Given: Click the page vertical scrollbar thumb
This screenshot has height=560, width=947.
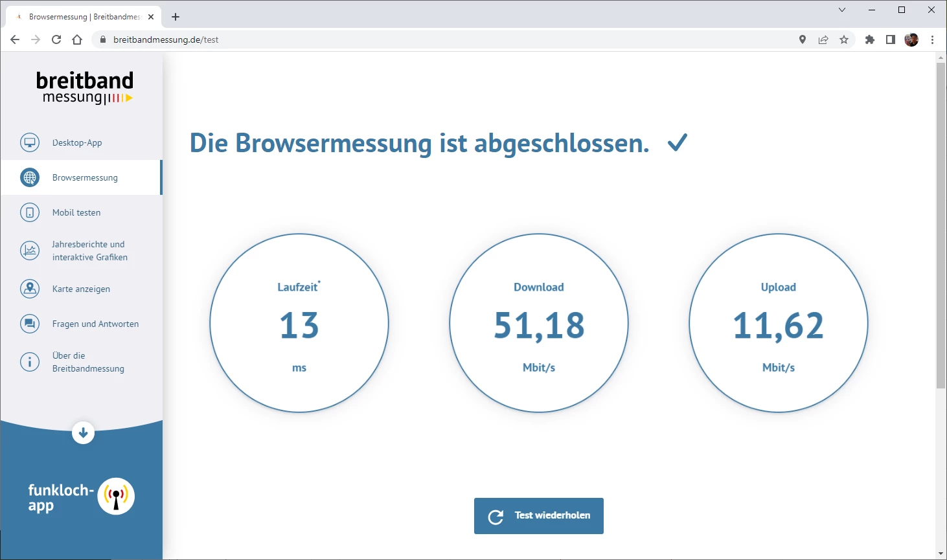Looking at the screenshot, I should [x=941, y=225].
